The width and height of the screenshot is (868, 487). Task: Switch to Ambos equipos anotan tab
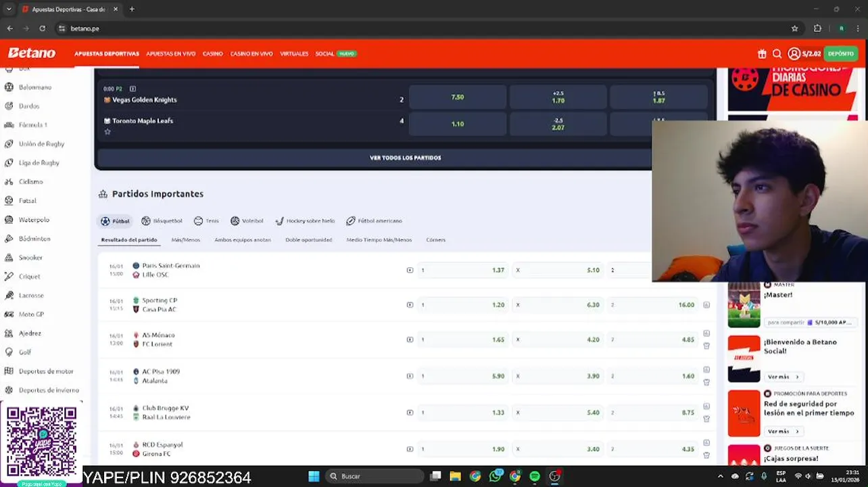click(243, 240)
